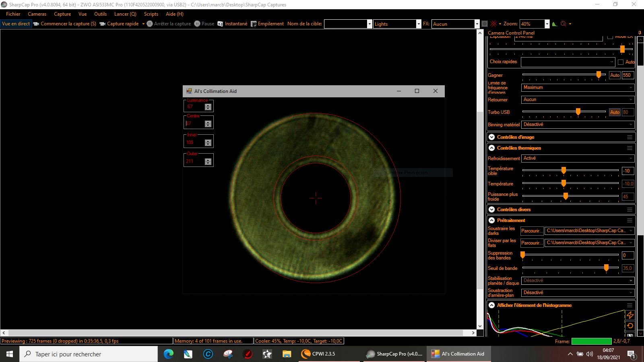644x362 pixels.
Task: Click the red focus assistant magnifier icon
Action: coord(563,24)
